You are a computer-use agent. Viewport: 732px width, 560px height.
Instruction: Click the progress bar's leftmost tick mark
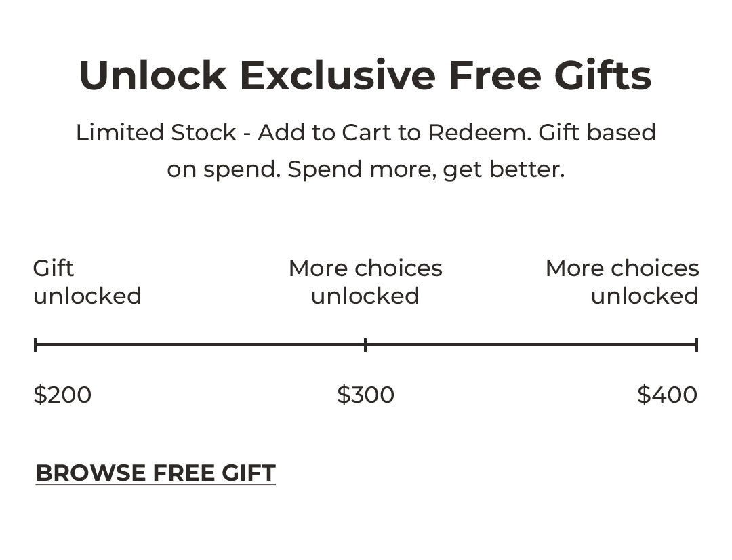tap(35, 345)
